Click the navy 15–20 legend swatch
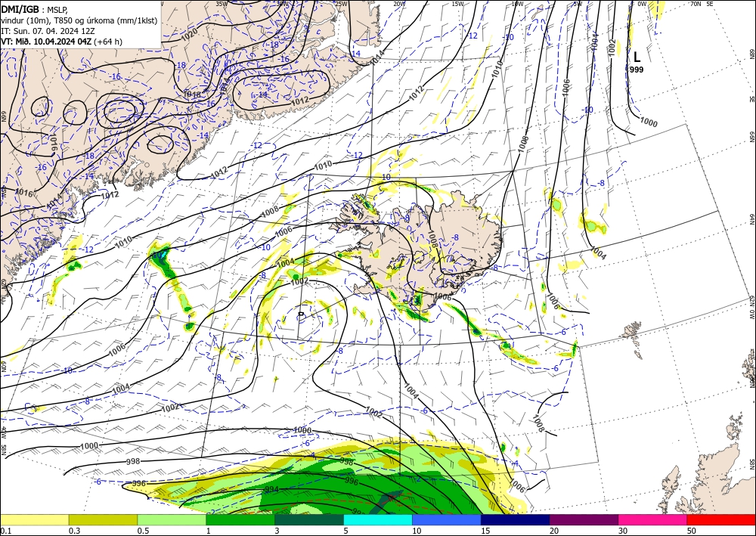The height and width of the screenshot is (536, 756). pos(516,519)
